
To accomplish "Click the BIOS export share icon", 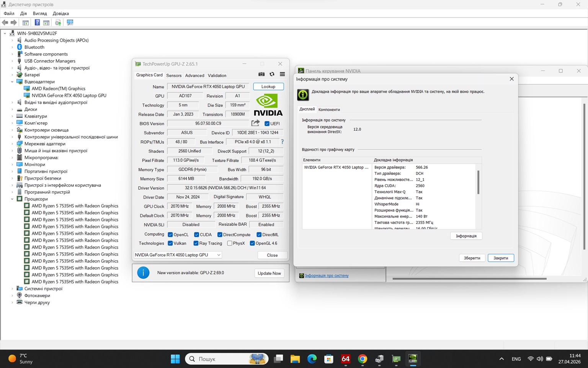I will [x=255, y=123].
